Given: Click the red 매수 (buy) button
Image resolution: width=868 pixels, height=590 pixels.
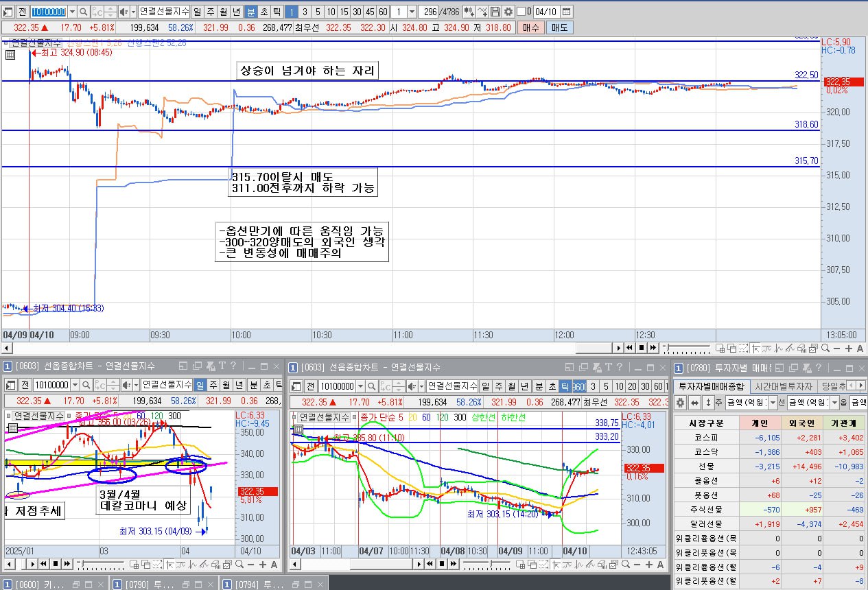Looking at the screenshot, I should click(531, 27).
